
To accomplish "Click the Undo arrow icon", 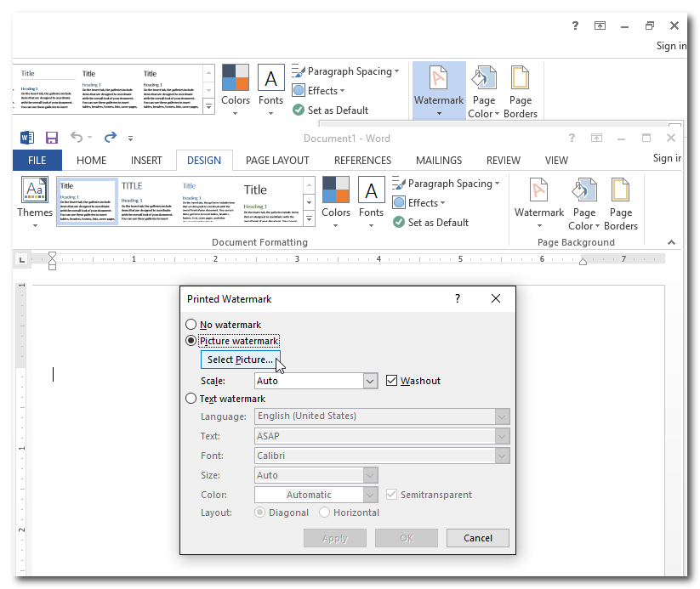I will click(77, 138).
